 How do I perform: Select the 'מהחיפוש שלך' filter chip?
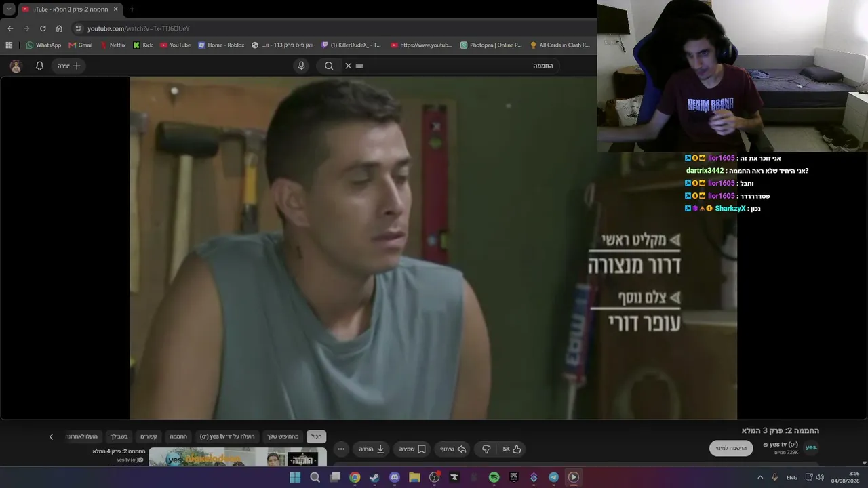point(283,436)
